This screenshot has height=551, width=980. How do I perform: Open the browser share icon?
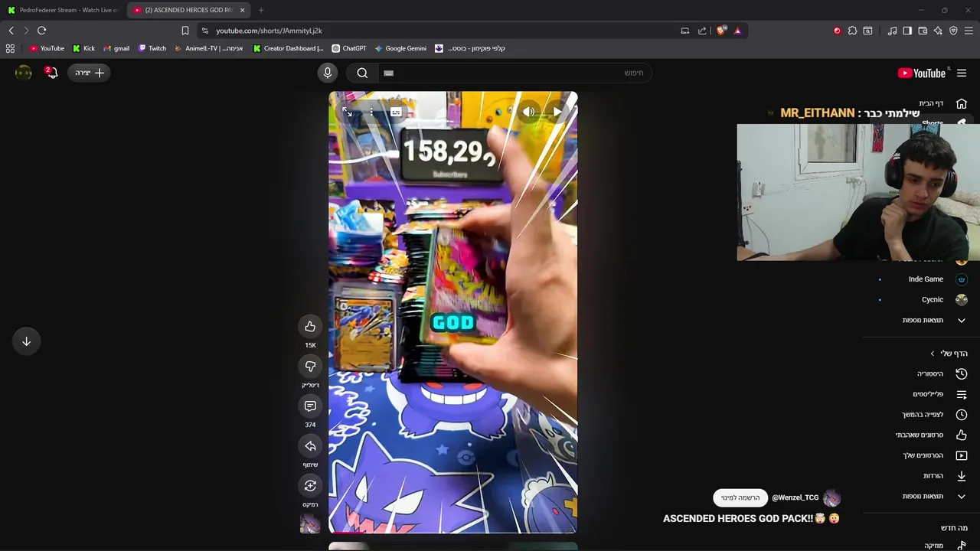click(x=702, y=31)
